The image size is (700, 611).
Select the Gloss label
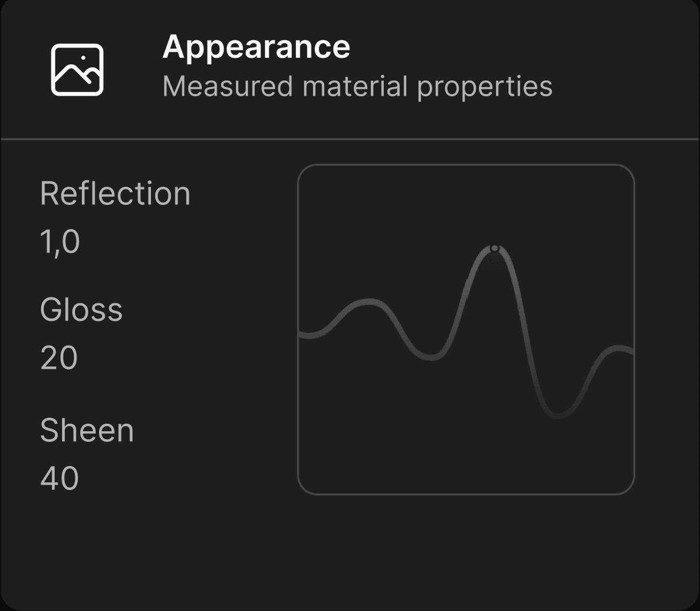click(81, 310)
